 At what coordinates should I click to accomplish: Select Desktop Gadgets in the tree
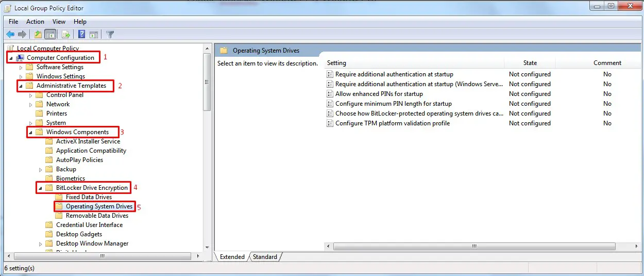79,234
